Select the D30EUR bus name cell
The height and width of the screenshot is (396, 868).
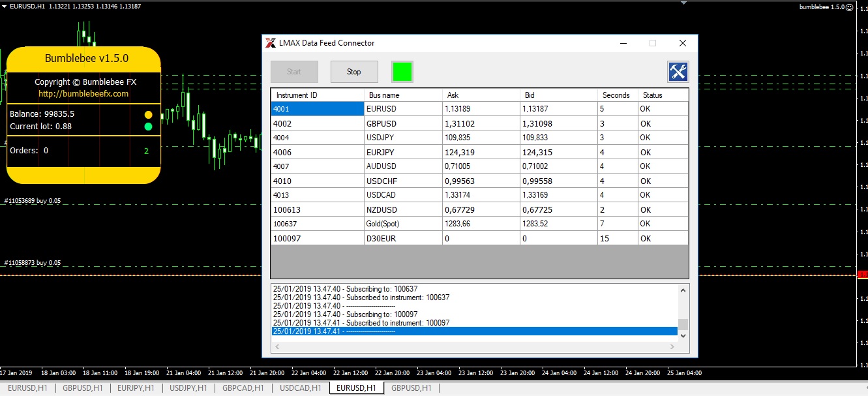(403, 238)
